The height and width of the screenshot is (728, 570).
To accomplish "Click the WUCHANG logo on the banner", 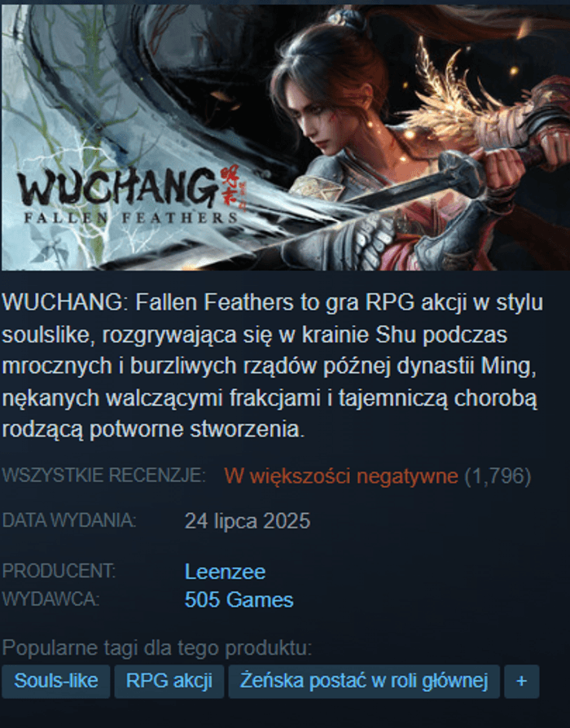I will [x=117, y=187].
